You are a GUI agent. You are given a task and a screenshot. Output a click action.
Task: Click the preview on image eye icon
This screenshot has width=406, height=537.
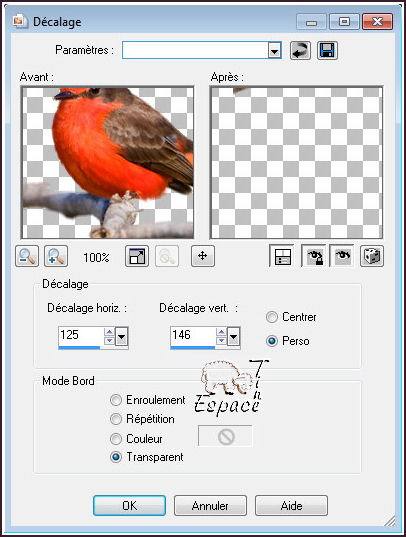[x=342, y=255]
